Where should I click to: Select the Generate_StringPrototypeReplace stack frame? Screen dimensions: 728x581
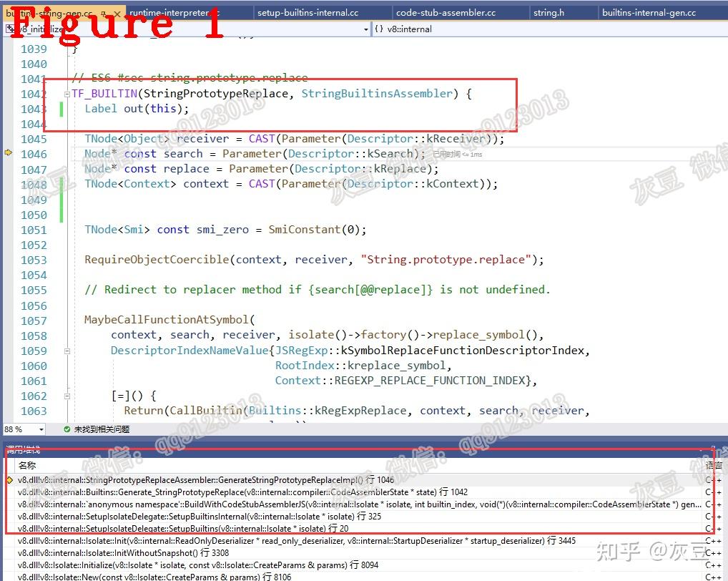coord(242,492)
